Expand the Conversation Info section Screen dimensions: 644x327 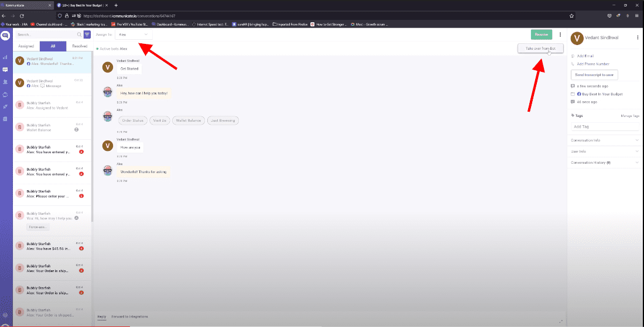[604, 140]
